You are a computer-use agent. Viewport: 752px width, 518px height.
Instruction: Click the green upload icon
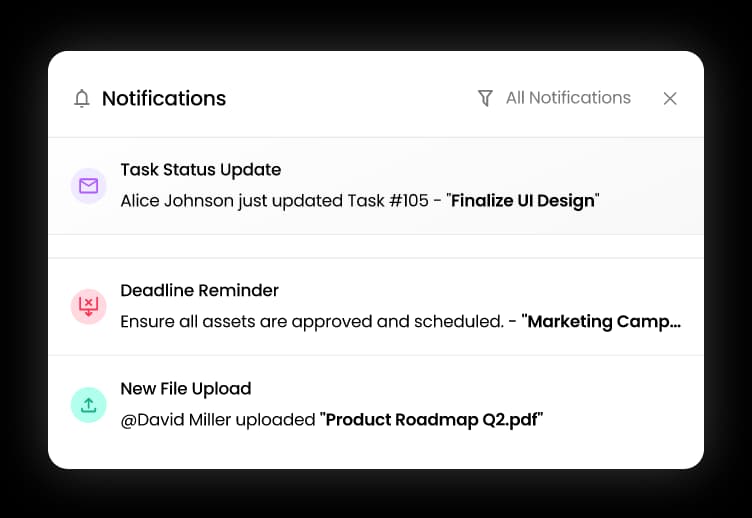(89, 405)
